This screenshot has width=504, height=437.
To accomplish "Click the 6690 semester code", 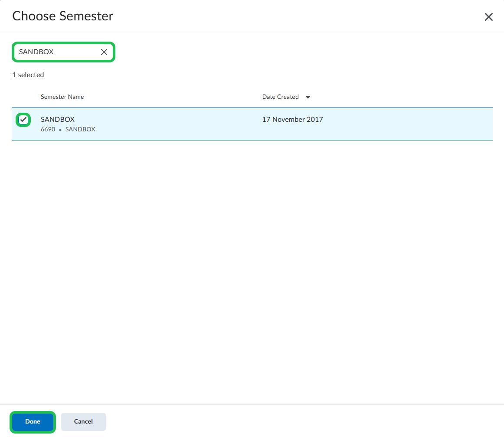I will [x=48, y=129].
